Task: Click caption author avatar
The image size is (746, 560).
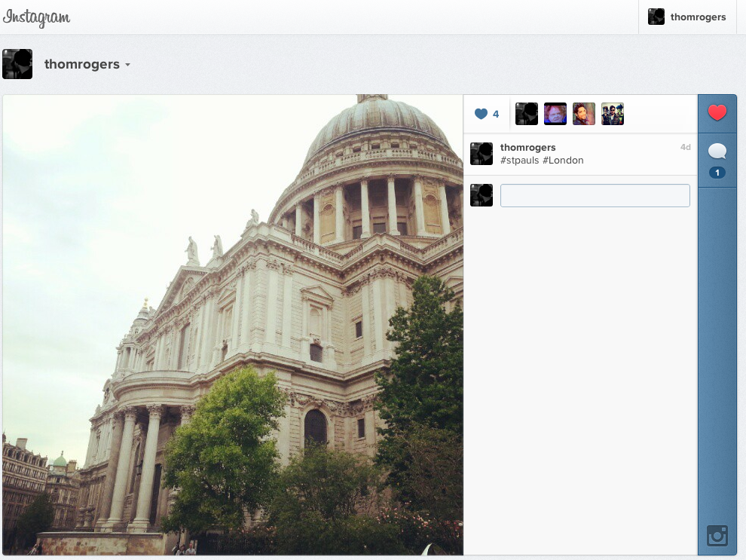Action: point(482,154)
